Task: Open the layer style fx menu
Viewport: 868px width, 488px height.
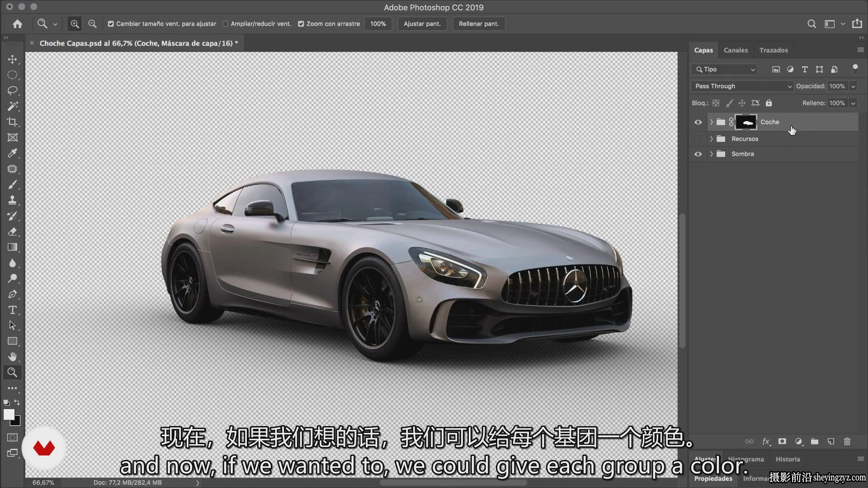Action: click(x=766, y=441)
